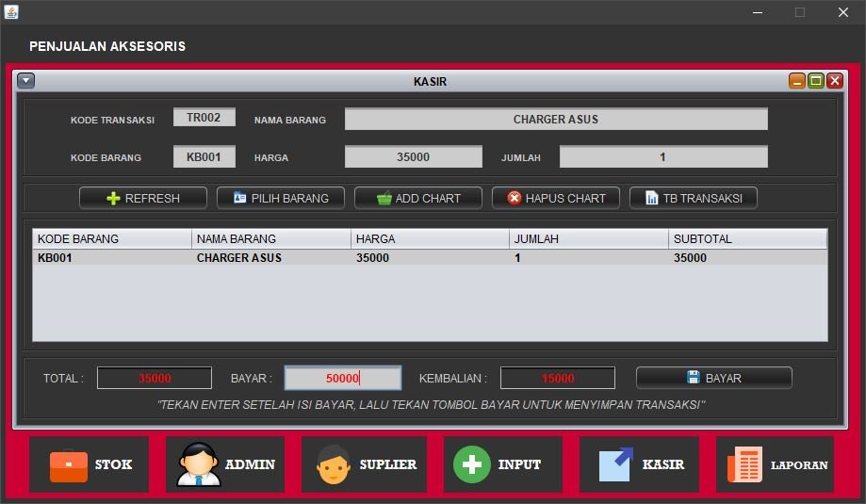This screenshot has width=866, height=504.
Task: Open the STOK briefcase module
Action: point(89,464)
